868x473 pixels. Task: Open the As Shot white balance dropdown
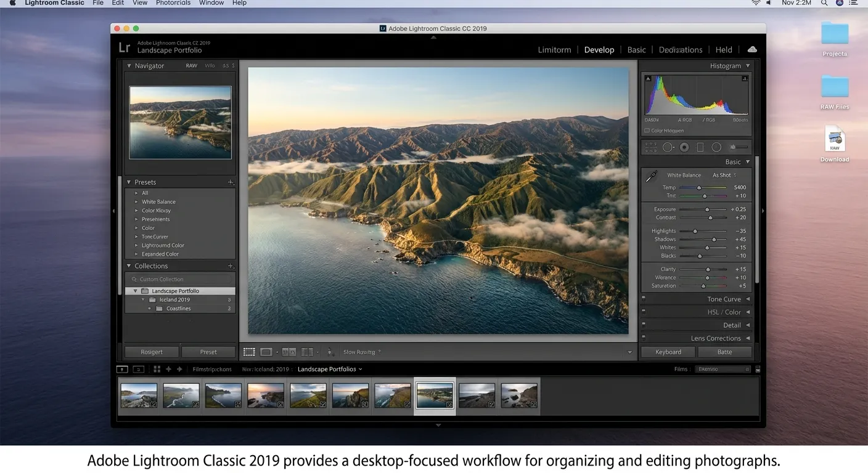[x=724, y=175]
